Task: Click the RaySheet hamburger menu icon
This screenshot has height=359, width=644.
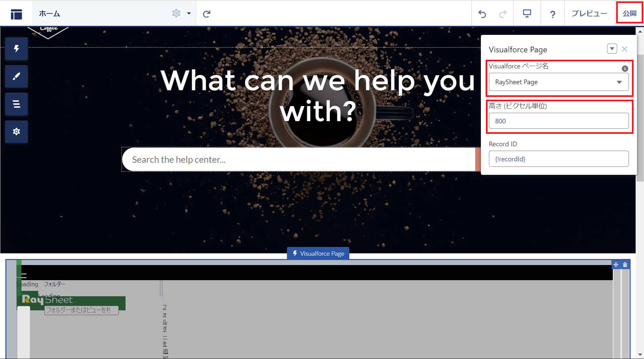Action: [x=24, y=276]
